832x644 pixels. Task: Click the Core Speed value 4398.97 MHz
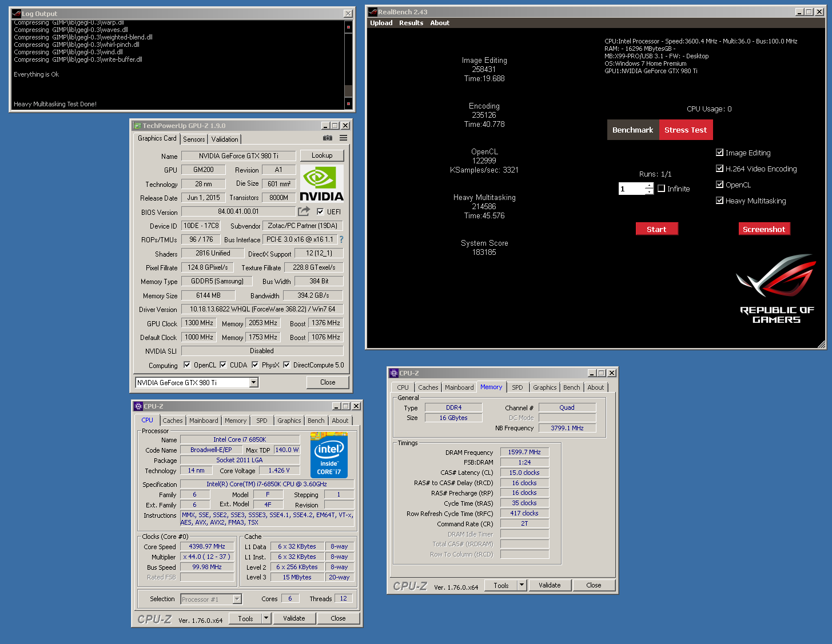click(207, 546)
